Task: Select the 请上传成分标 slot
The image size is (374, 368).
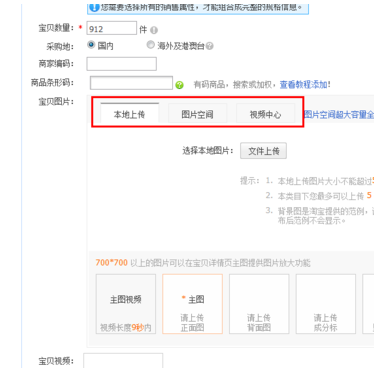Action: coord(326,304)
